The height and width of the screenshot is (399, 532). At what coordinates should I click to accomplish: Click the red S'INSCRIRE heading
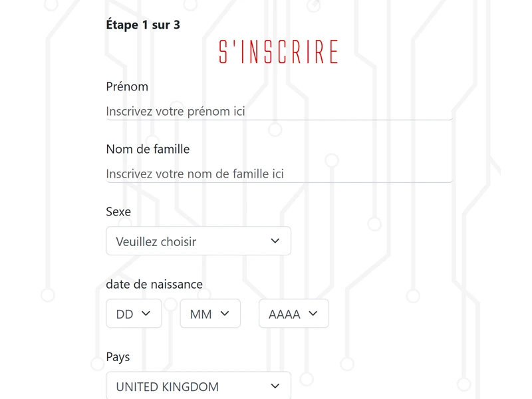point(278,52)
